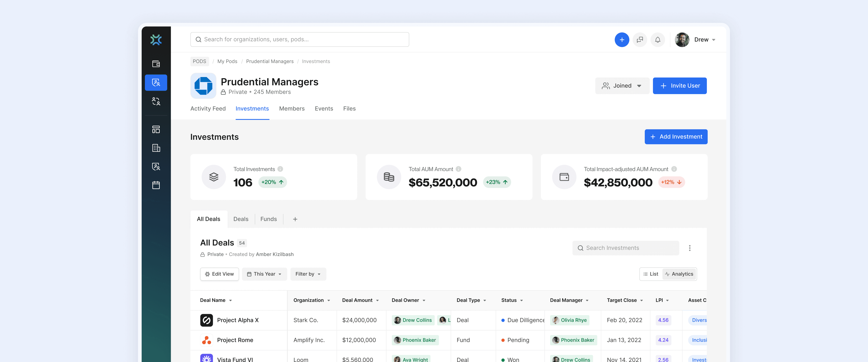Switch to List view toggle
The width and height of the screenshot is (868, 362).
(651, 274)
